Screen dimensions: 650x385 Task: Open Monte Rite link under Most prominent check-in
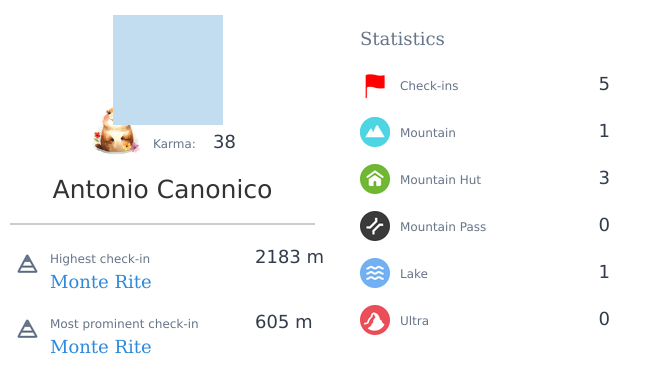(x=101, y=347)
